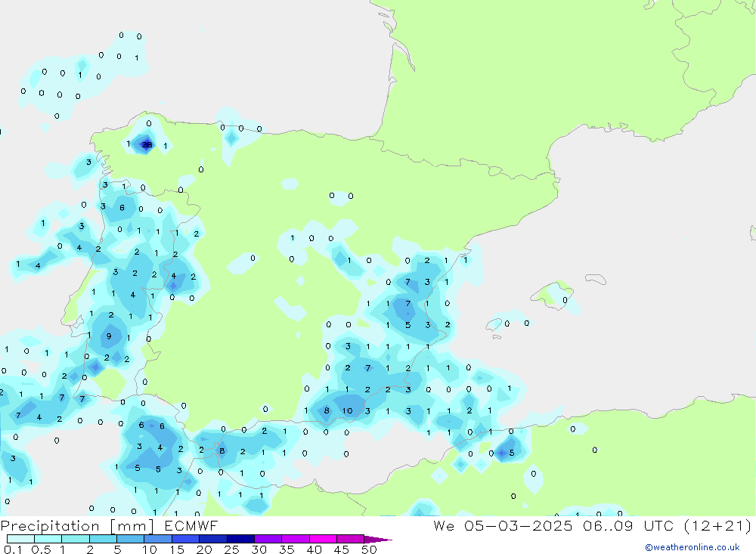
Task: Click the over-50 mm legend arrow tip
Action: (378, 540)
